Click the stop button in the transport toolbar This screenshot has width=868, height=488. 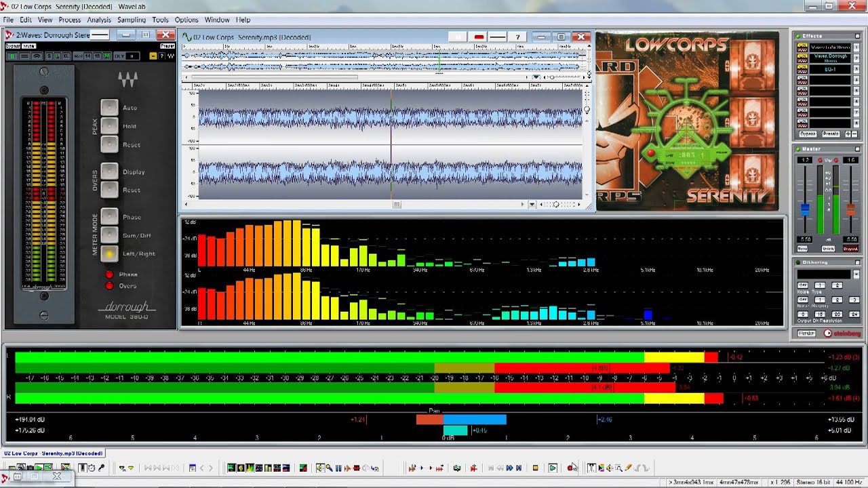(x=535, y=468)
